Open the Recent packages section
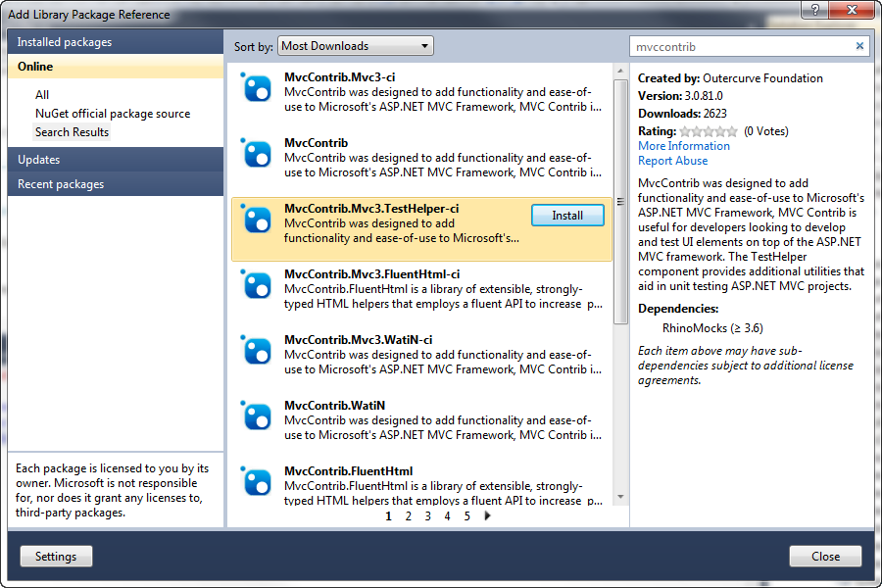Screen dimensions: 882x588 pyautogui.click(x=116, y=184)
